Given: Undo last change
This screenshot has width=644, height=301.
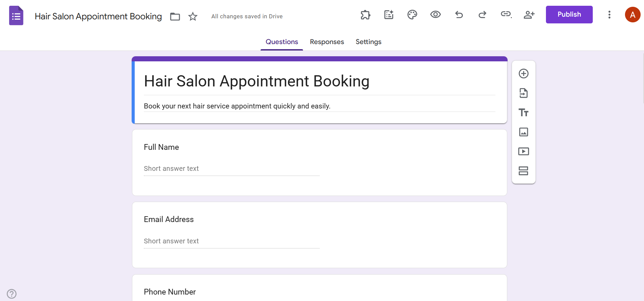Looking at the screenshot, I should [459, 15].
